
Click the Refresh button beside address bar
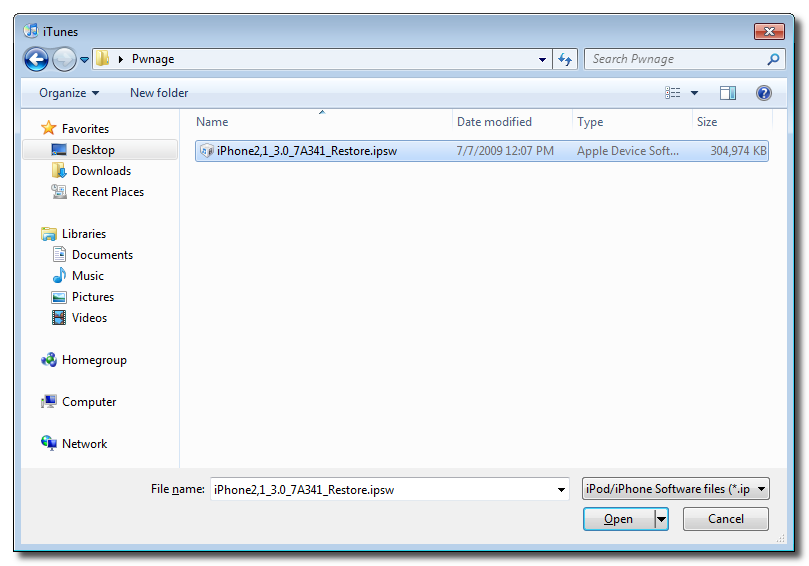[x=565, y=59]
